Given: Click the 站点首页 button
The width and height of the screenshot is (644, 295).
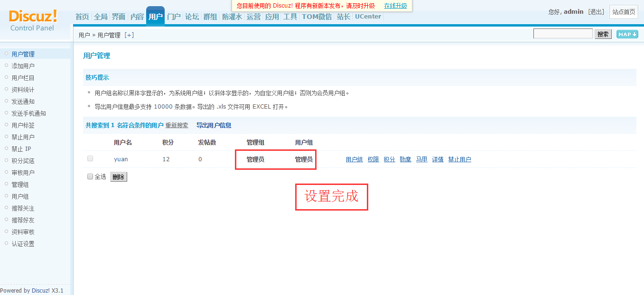Looking at the screenshot, I should pyautogui.click(x=624, y=12).
